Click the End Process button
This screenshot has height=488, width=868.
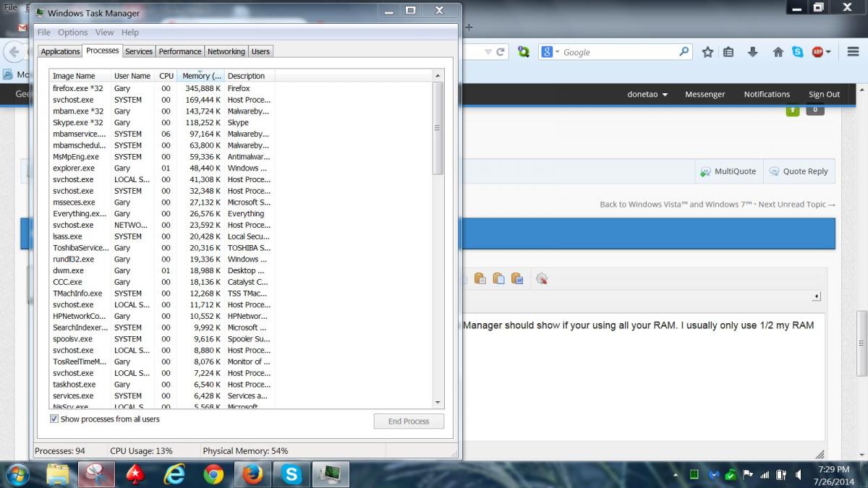[409, 421]
